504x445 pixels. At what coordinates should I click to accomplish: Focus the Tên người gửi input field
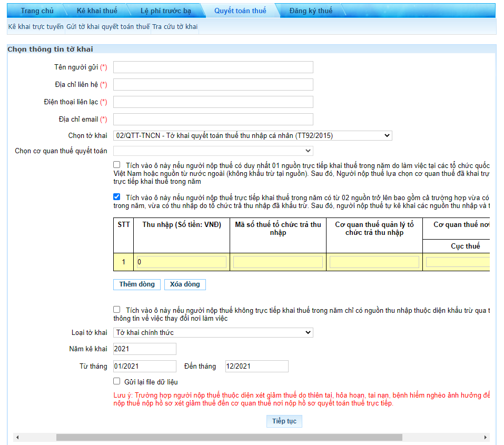pos(213,67)
